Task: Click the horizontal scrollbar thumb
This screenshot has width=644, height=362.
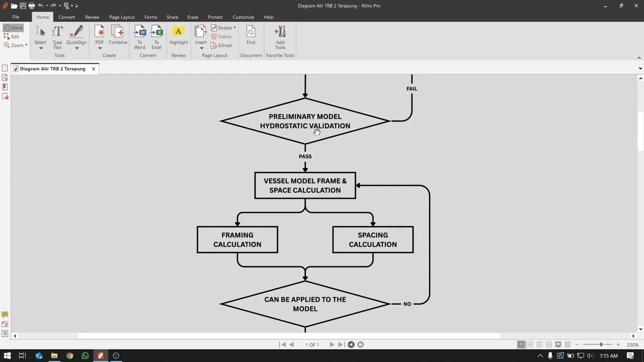Action: tap(289, 336)
